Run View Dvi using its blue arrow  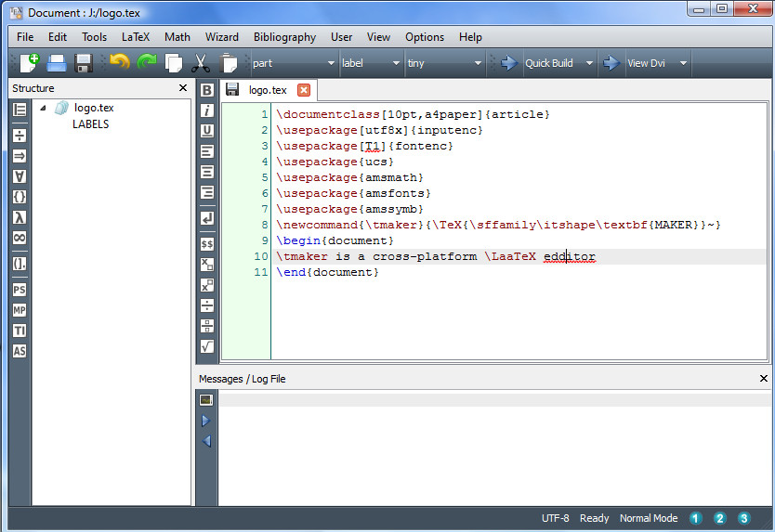pos(611,63)
